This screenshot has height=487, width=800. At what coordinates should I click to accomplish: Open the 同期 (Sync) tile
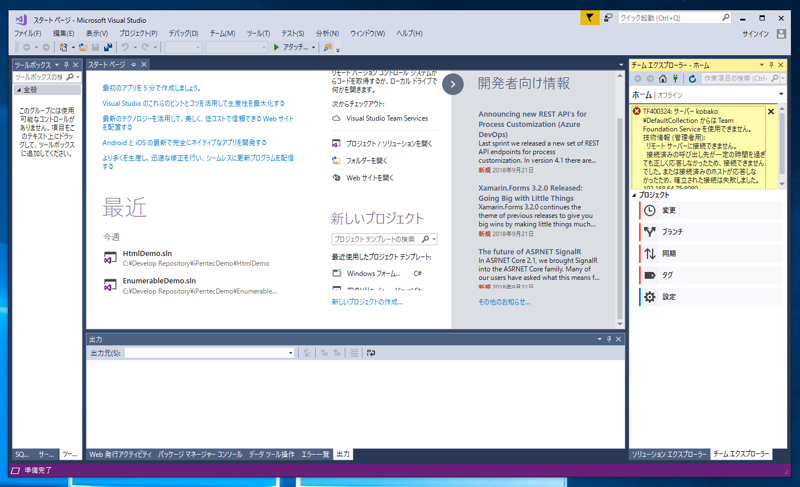710,253
